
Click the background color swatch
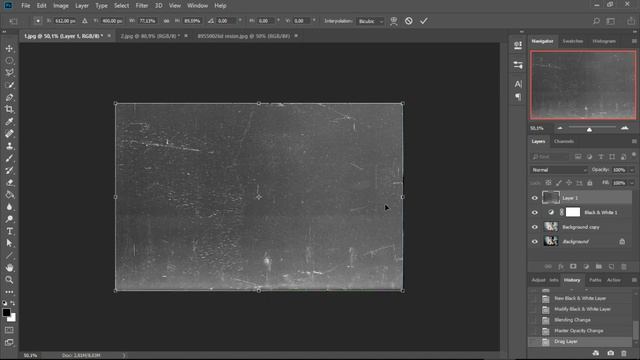click(x=12, y=318)
